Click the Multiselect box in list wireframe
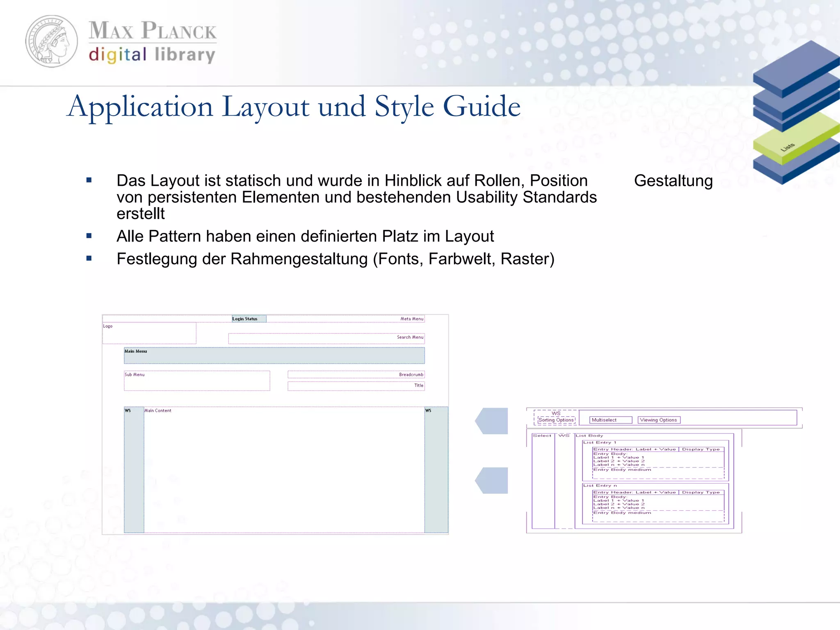Image resolution: width=840 pixels, height=630 pixels. [610, 420]
